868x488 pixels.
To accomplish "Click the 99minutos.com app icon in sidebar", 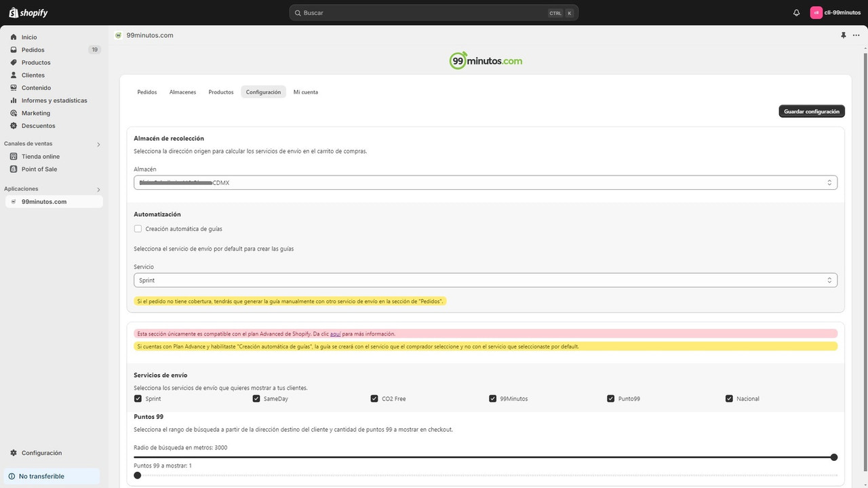I will pos(14,202).
